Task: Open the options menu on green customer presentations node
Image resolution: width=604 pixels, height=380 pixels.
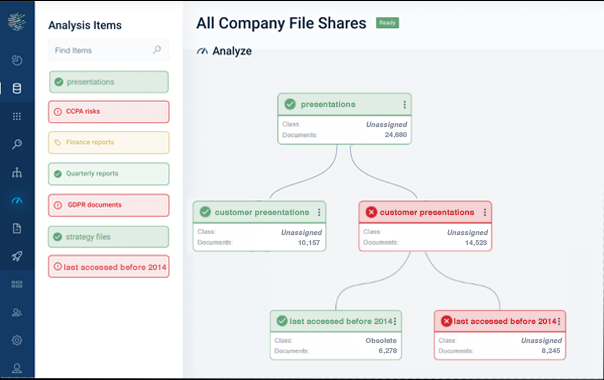Action: tap(319, 212)
